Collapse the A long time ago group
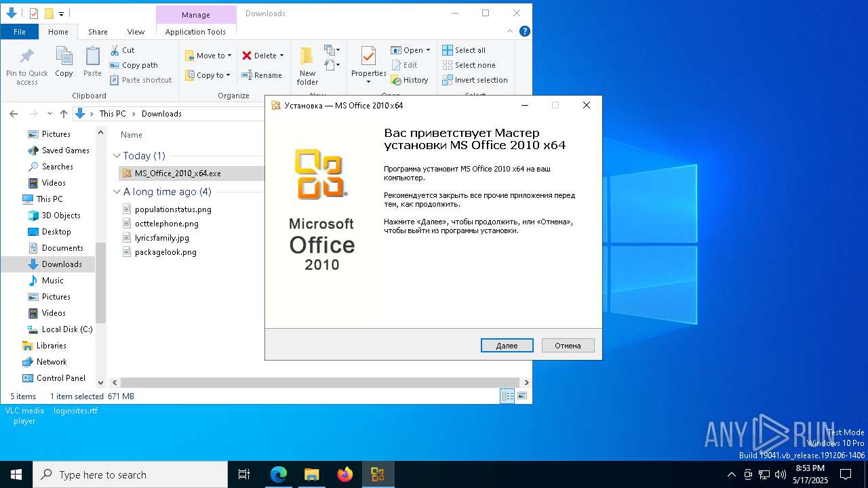This screenshot has width=868, height=488. (x=117, y=192)
